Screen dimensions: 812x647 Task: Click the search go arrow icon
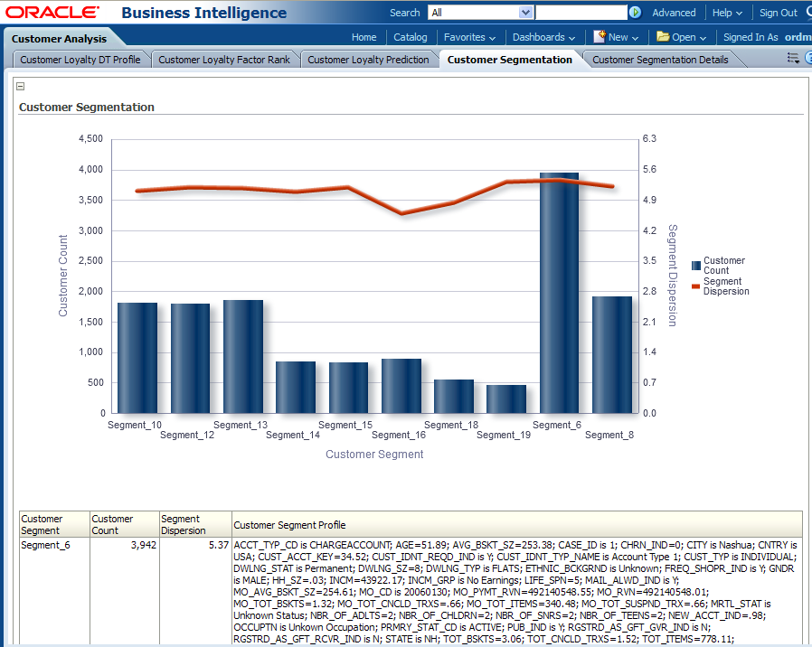(x=635, y=13)
